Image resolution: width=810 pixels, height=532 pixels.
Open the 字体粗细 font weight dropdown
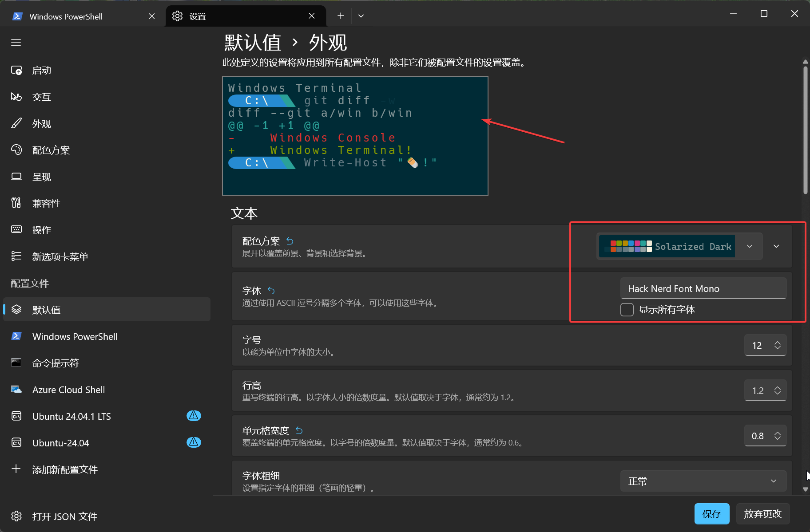[x=703, y=481]
